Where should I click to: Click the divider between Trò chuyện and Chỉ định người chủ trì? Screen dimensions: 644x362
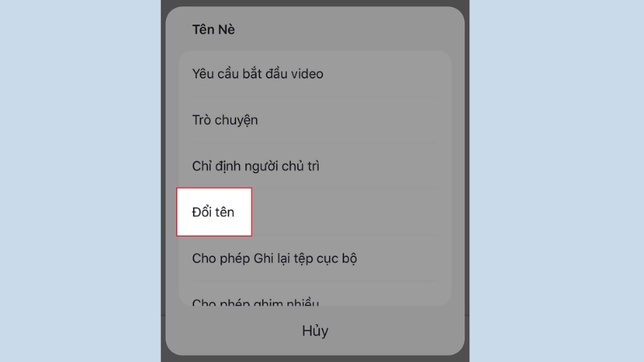point(315,143)
